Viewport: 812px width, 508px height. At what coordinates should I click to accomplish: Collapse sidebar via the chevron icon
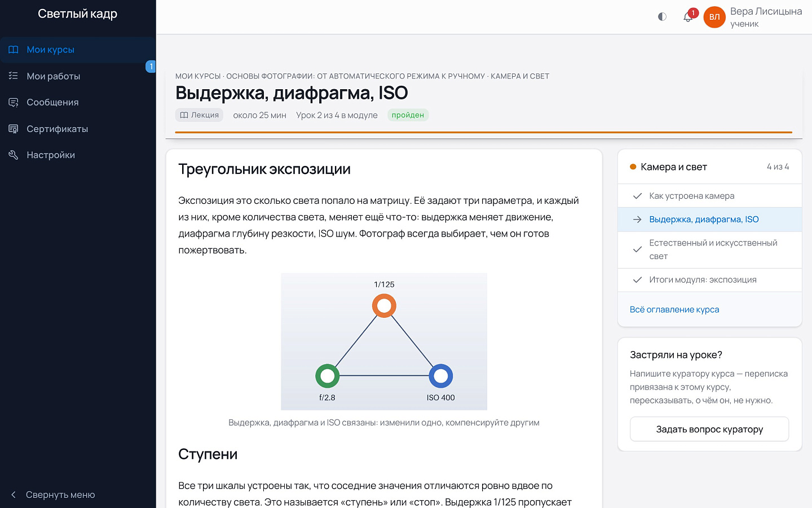pos(14,494)
